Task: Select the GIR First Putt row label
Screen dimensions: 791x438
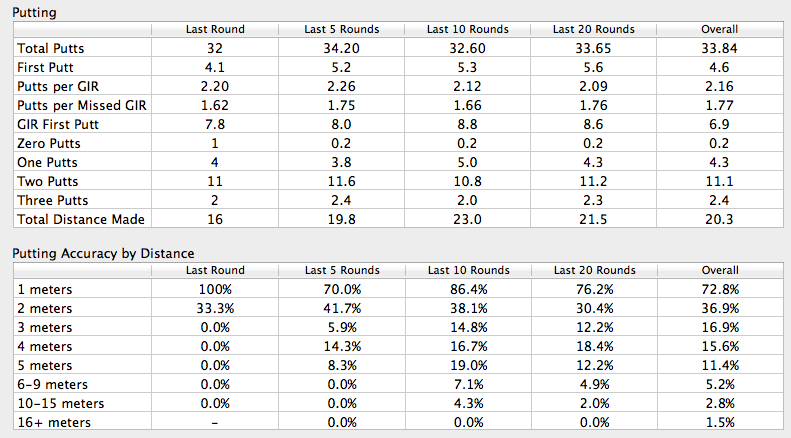Action: (58, 125)
